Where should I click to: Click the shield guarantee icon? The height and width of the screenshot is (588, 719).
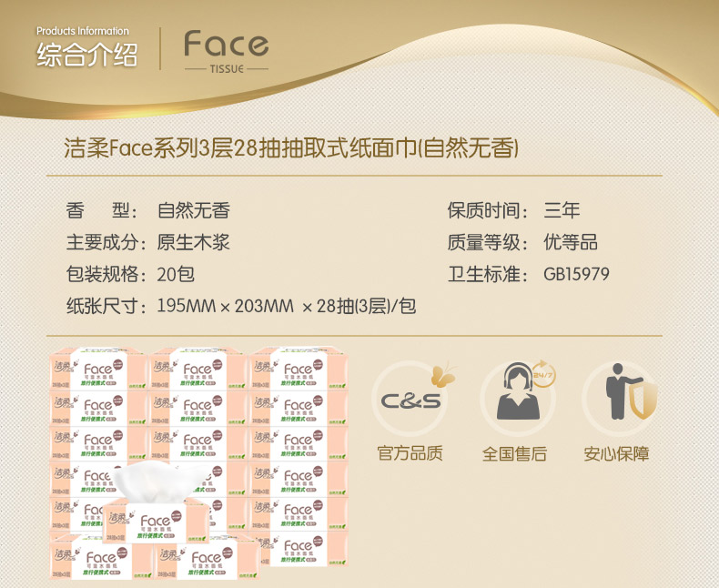point(622,397)
